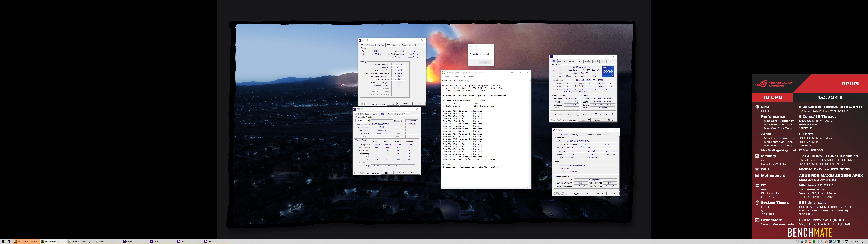Click the Module Size 16 GBytes field
The height and width of the screenshot is (244, 868).
(x=412, y=121)
